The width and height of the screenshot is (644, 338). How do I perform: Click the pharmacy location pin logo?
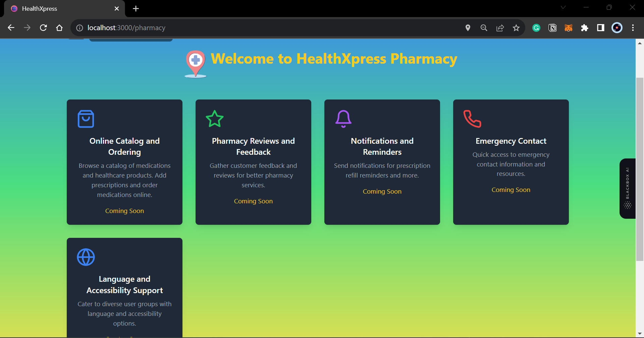coord(196,64)
